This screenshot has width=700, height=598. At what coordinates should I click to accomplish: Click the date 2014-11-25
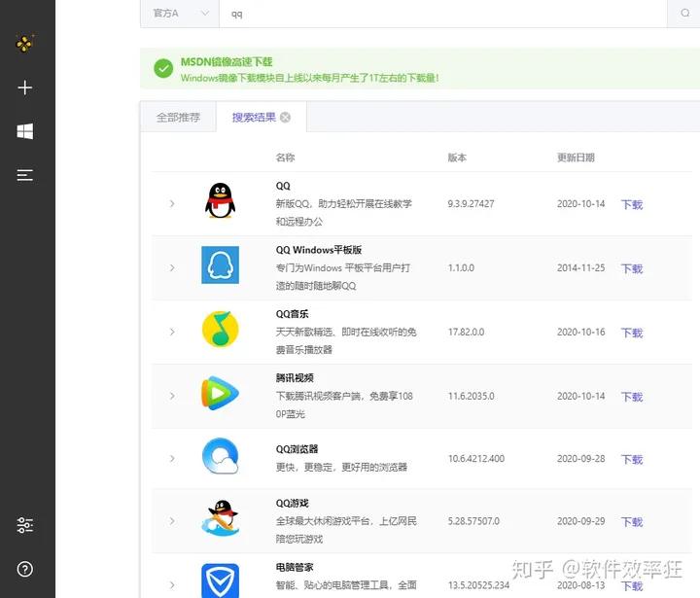(x=580, y=267)
